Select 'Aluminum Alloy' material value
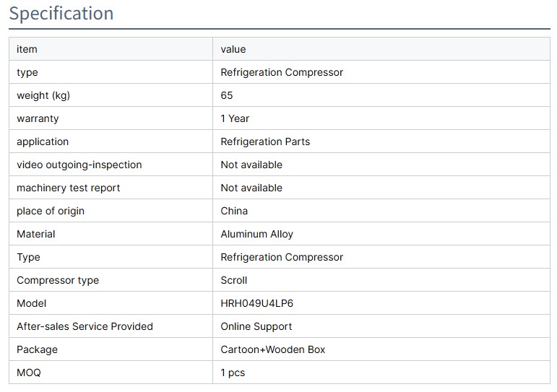The width and height of the screenshot is (557, 392). [x=257, y=234]
